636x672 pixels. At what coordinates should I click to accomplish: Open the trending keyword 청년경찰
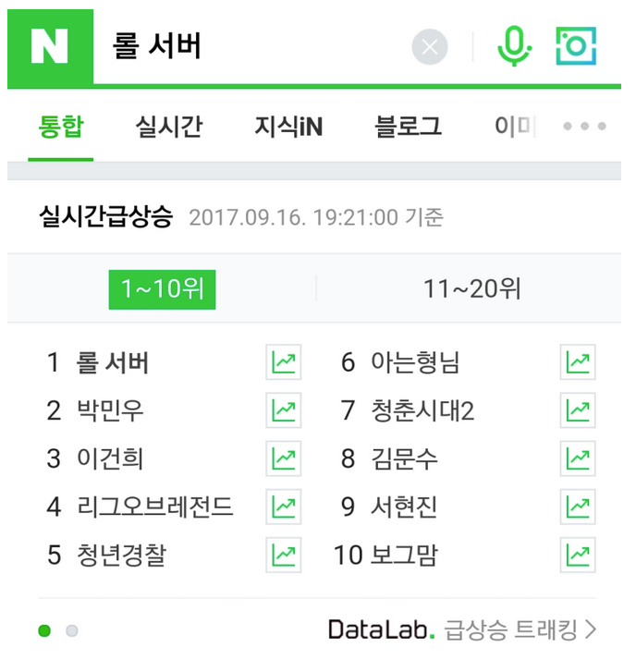click(121, 555)
